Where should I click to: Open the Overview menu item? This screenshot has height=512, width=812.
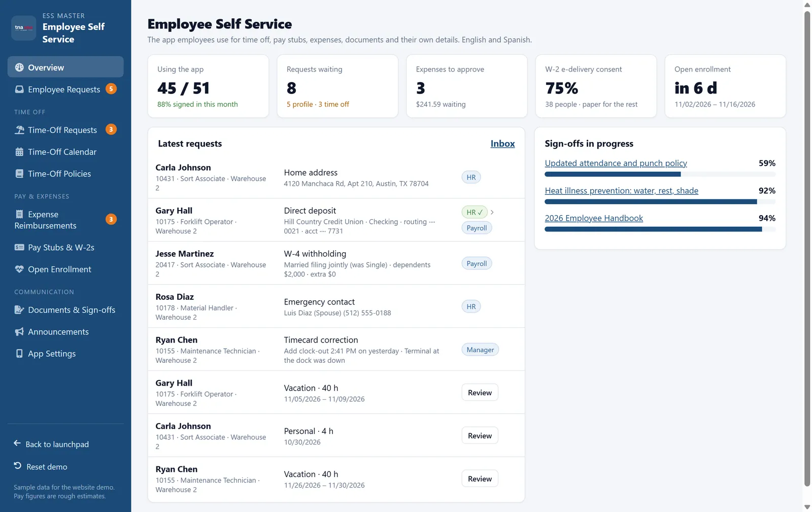65,67
